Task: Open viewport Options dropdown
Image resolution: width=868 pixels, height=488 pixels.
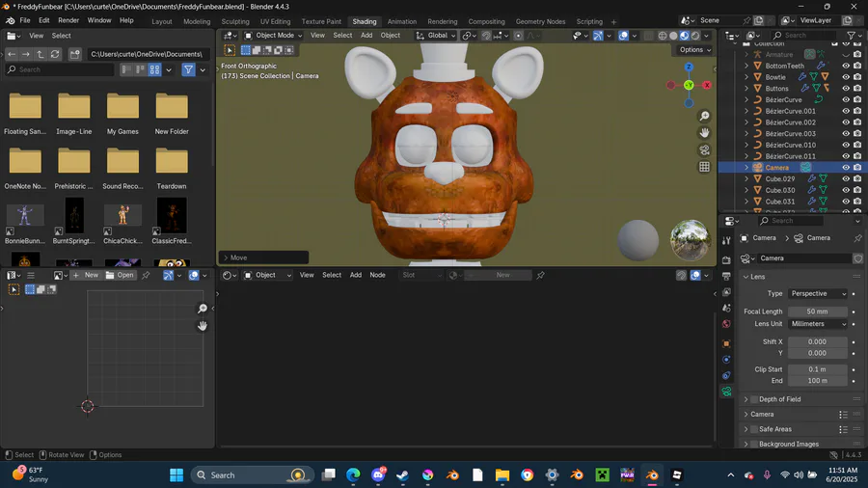Action: tap(694, 50)
